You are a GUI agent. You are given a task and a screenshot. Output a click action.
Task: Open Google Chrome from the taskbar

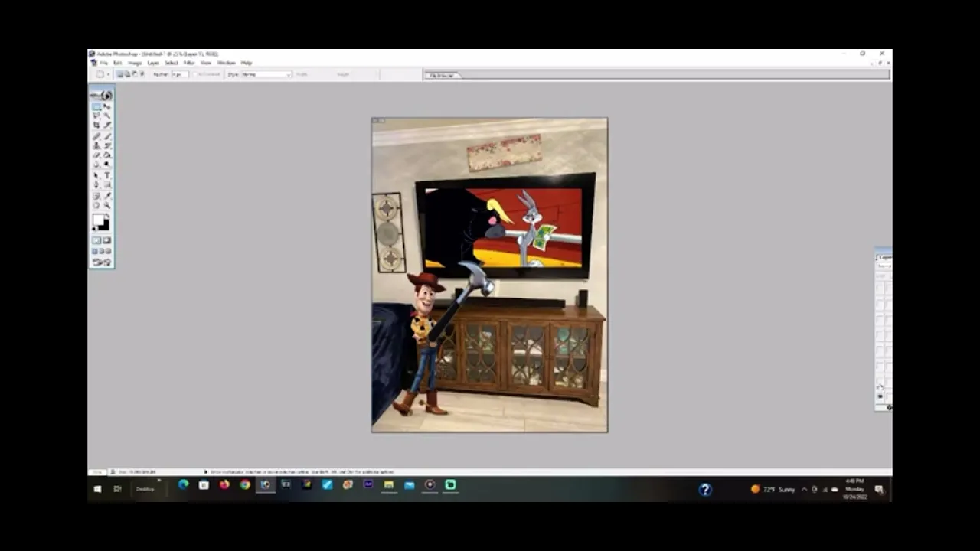pyautogui.click(x=245, y=484)
